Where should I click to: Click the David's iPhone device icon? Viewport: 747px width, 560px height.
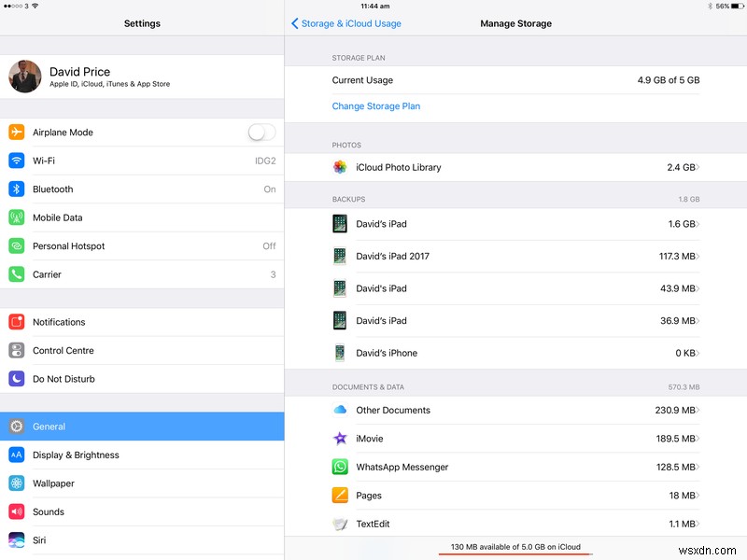click(x=340, y=353)
